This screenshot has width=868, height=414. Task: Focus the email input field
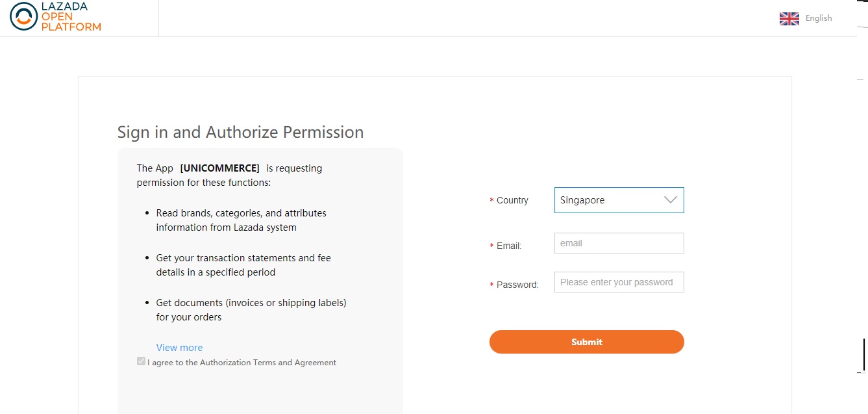(x=619, y=243)
